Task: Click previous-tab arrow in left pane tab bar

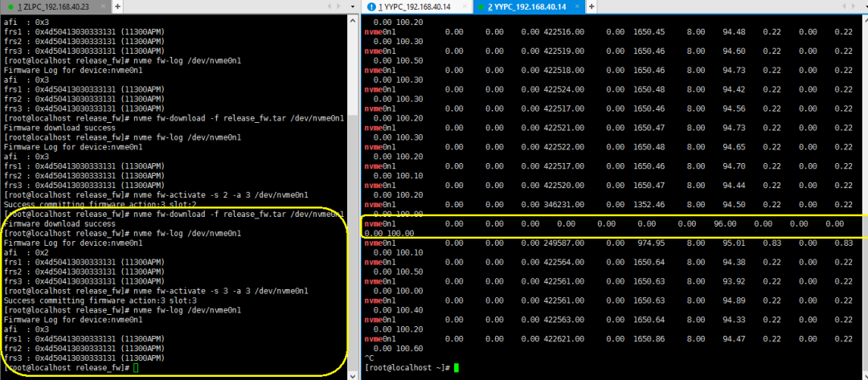Action: pos(330,6)
